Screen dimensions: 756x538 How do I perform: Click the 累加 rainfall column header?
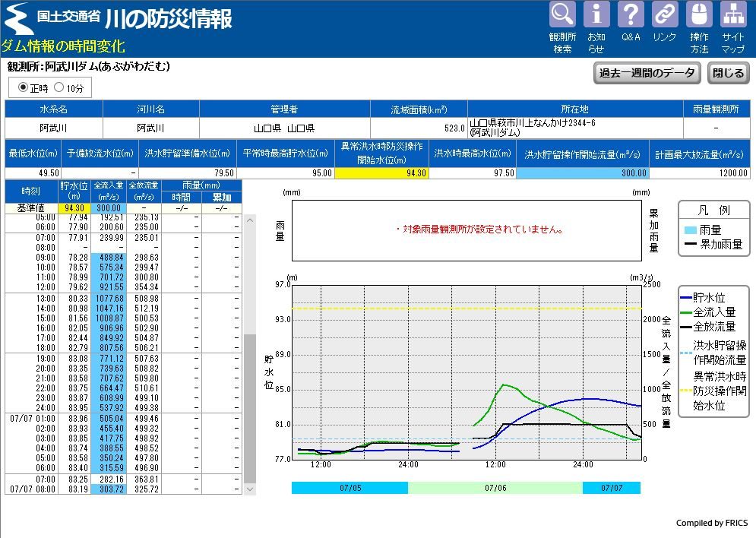[x=221, y=197]
